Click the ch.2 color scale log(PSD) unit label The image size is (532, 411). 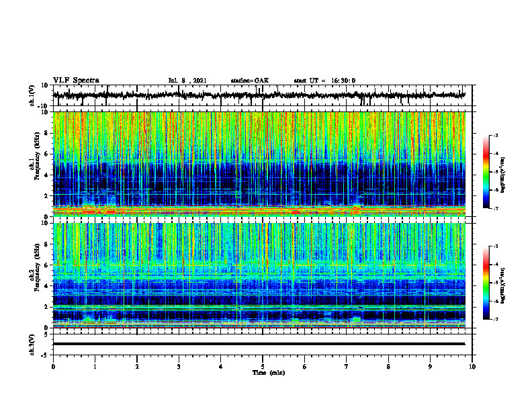click(x=503, y=285)
